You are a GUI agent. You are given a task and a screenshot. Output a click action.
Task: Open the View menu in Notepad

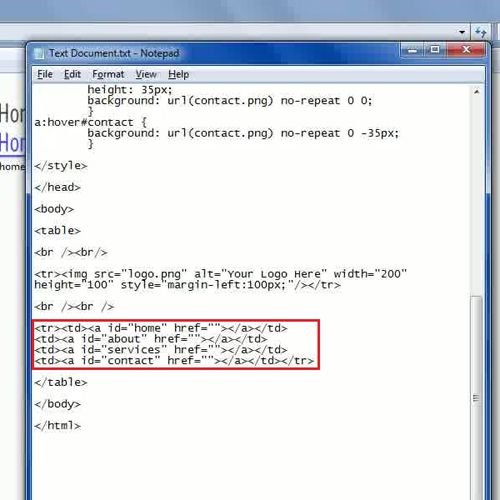pyautogui.click(x=146, y=74)
